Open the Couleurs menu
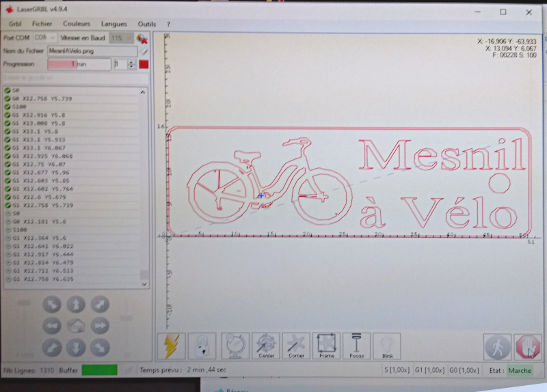The width and height of the screenshot is (547, 392). point(77,24)
